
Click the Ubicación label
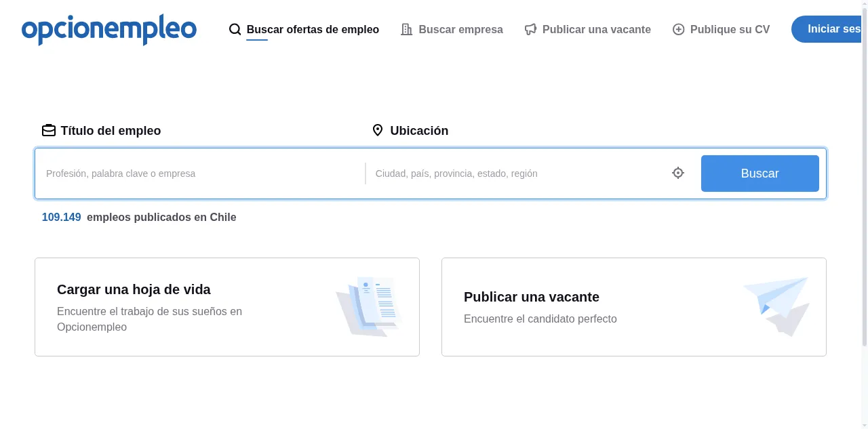click(x=419, y=130)
